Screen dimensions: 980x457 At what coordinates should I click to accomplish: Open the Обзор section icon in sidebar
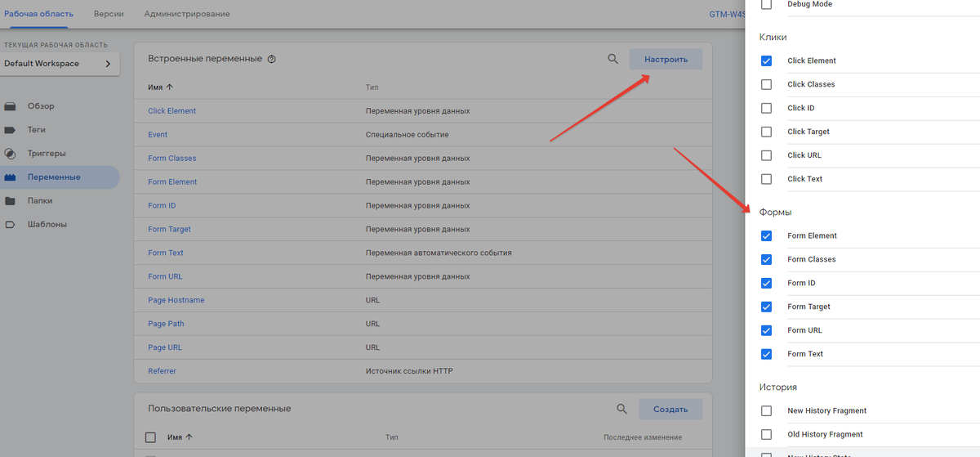[x=10, y=106]
